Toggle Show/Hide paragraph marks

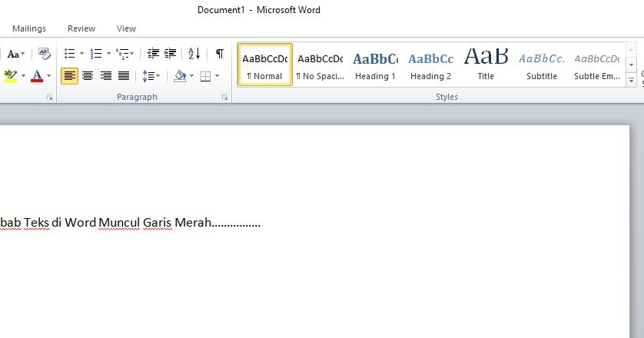click(220, 54)
